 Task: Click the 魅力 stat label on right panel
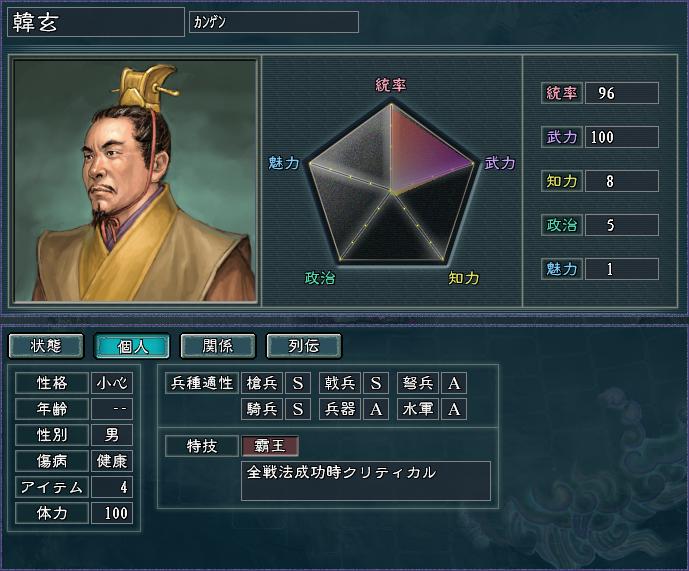(562, 269)
